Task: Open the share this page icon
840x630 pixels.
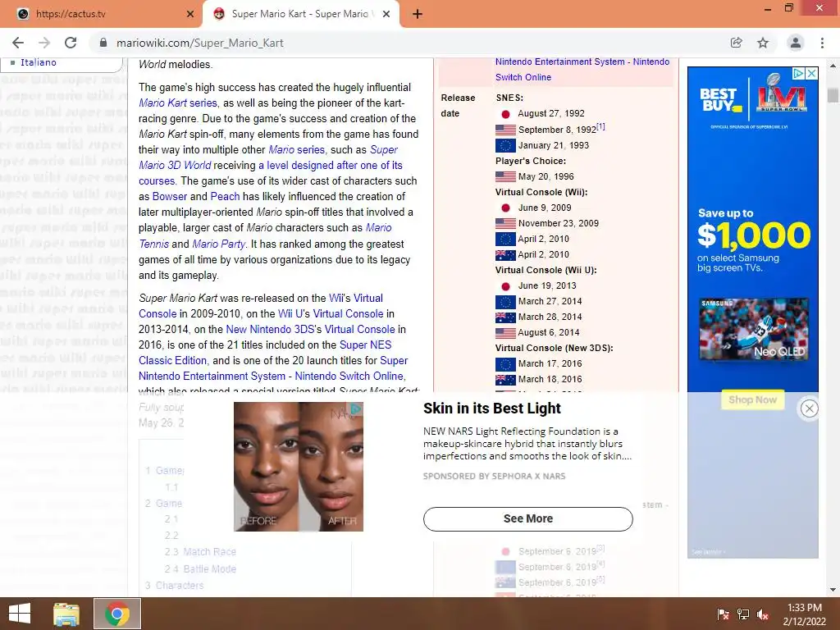Action: [736, 43]
